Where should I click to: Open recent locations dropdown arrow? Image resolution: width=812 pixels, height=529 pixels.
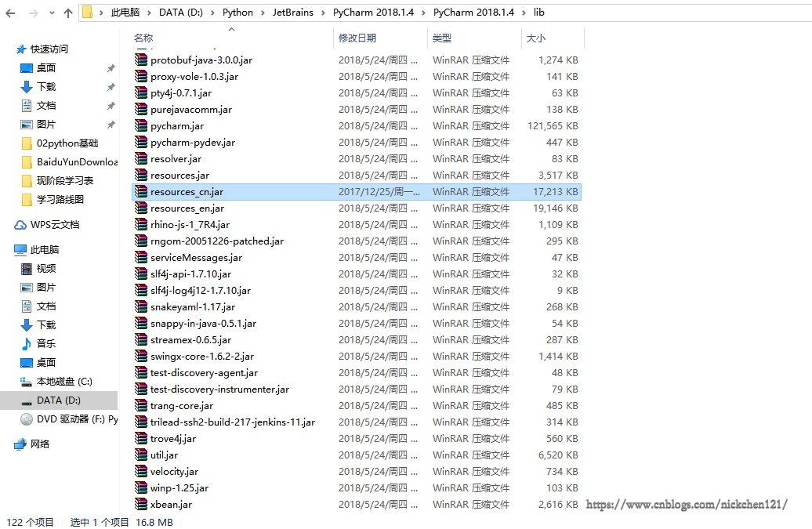[52, 13]
